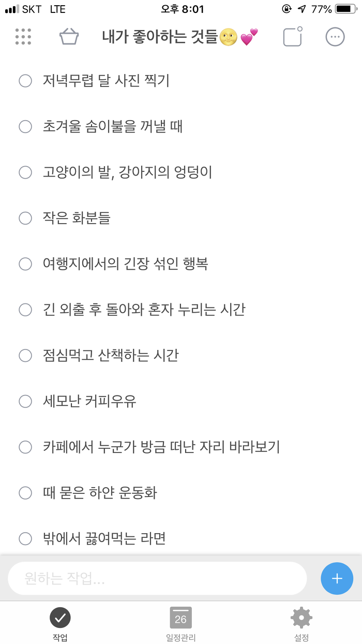Open the dotted grid menu icon

[23, 37]
